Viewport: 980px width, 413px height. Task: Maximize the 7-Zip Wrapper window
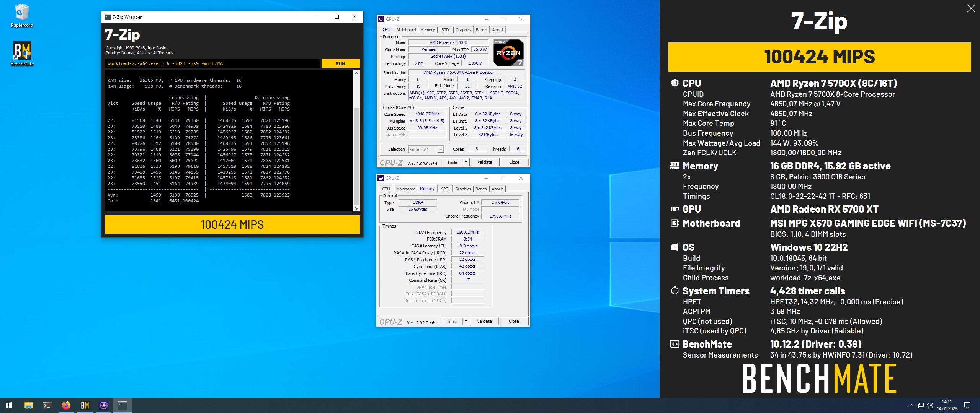pyautogui.click(x=337, y=17)
